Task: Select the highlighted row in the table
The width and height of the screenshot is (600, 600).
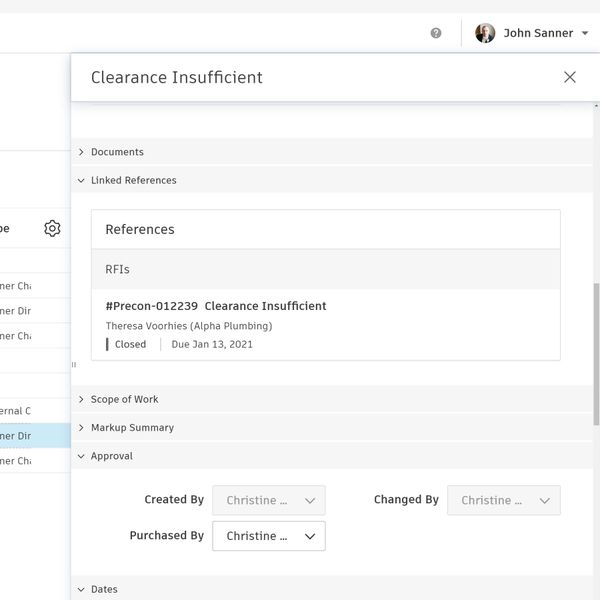Action: click(30, 436)
